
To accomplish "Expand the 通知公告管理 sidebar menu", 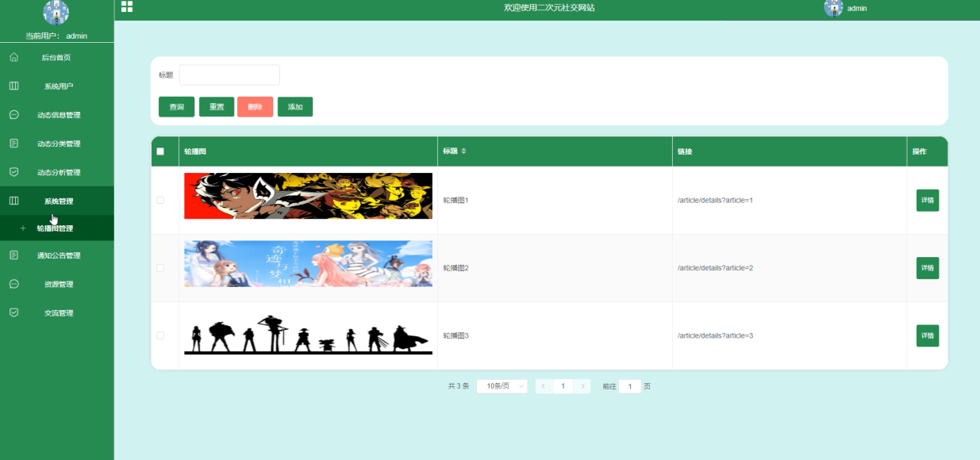I will [x=57, y=255].
